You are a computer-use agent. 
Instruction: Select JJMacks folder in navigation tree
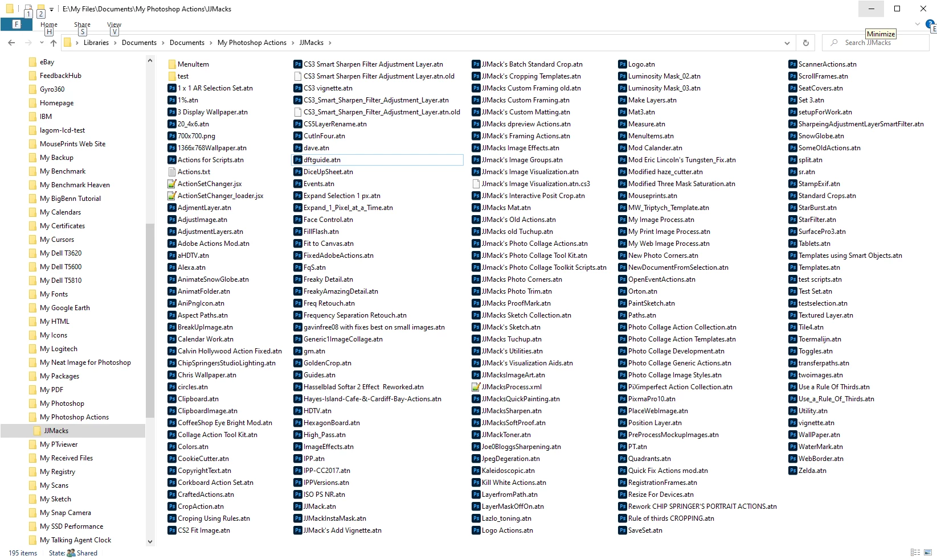click(56, 431)
